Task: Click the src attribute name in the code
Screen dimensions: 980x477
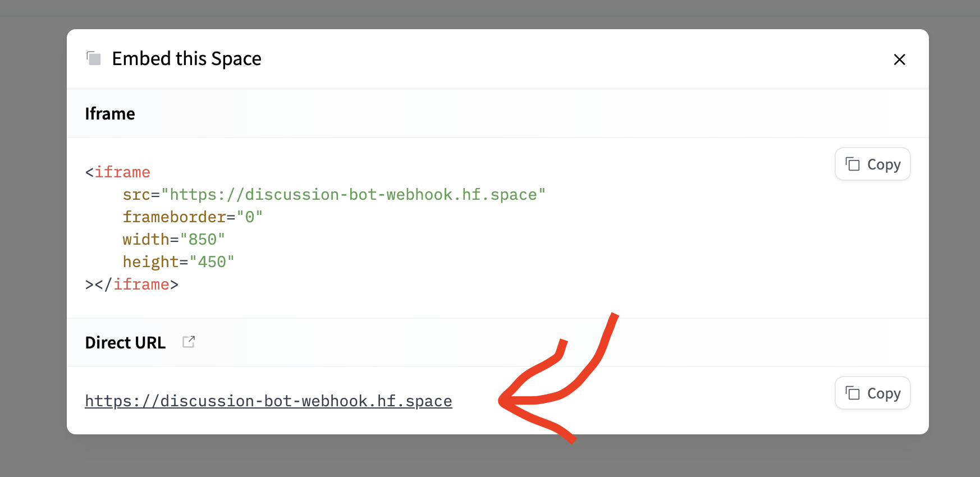Action: (136, 195)
